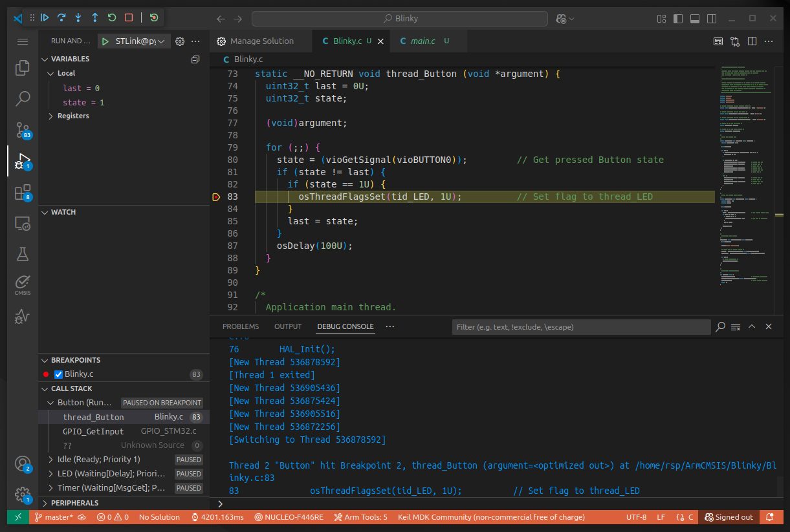Open the STLink debug configuration dropdown
This screenshot has width=790, height=532.
point(135,41)
